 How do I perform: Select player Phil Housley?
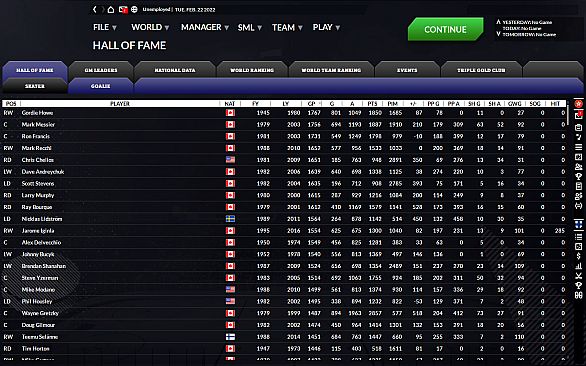point(37,301)
